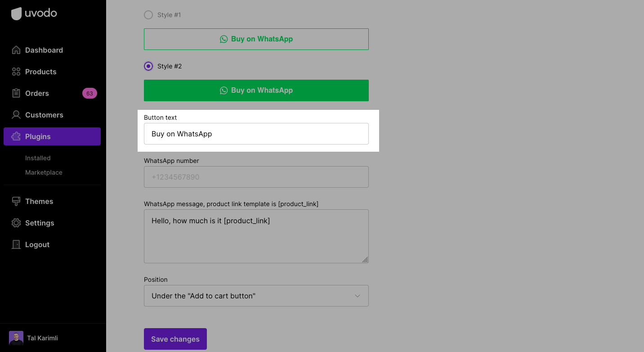Click the Orders count badge 63

(x=89, y=93)
